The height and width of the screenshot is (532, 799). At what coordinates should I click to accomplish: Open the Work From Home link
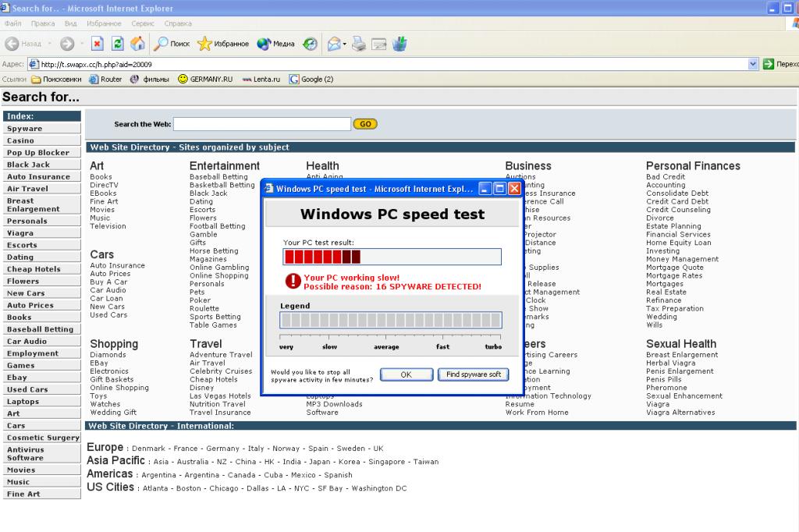click(x=537, y=412)
